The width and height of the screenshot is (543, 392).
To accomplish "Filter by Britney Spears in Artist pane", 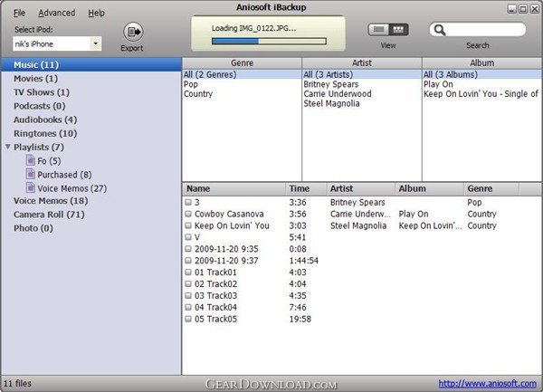I will point(361,84).
